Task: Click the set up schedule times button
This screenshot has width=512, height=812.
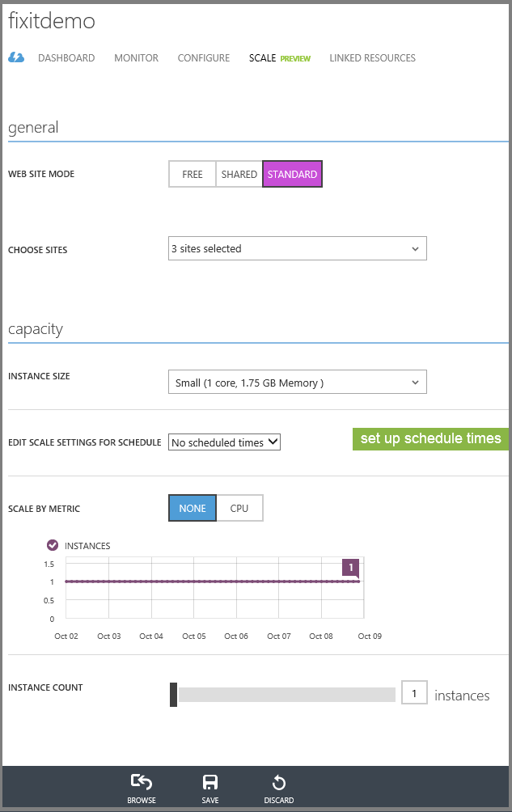Action: pos(430,438)
